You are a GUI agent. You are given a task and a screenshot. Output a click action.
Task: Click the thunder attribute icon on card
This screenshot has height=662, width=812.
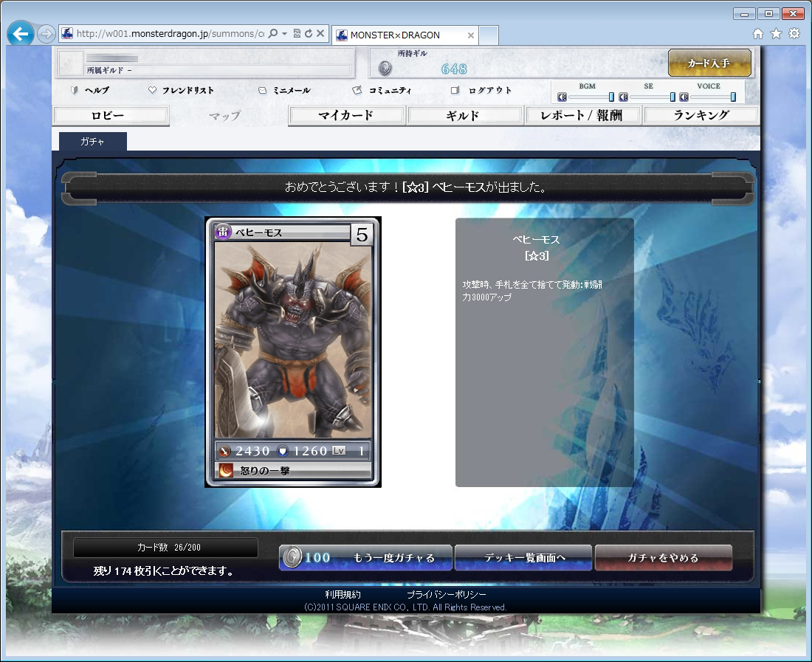pos(223,231)
